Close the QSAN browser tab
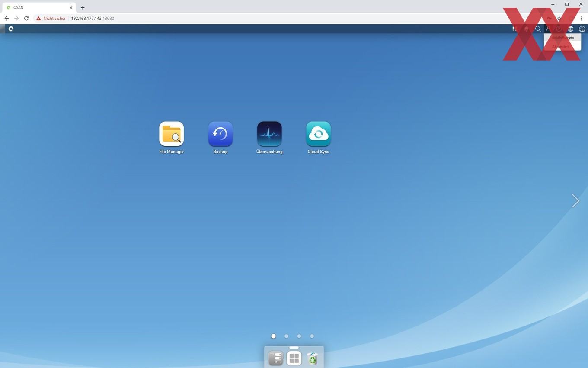This screenshot has height=368, width=588. pyautogui.click(x=71, y=7)
